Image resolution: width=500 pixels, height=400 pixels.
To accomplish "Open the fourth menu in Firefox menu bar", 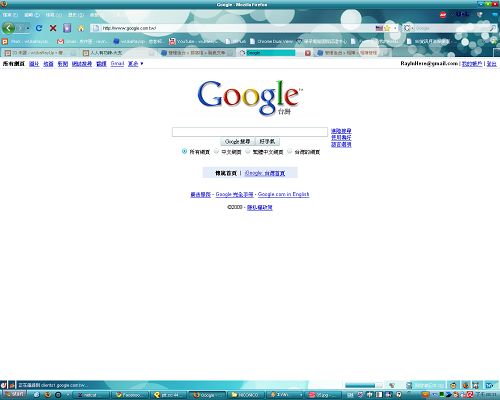I will [76, 15].
